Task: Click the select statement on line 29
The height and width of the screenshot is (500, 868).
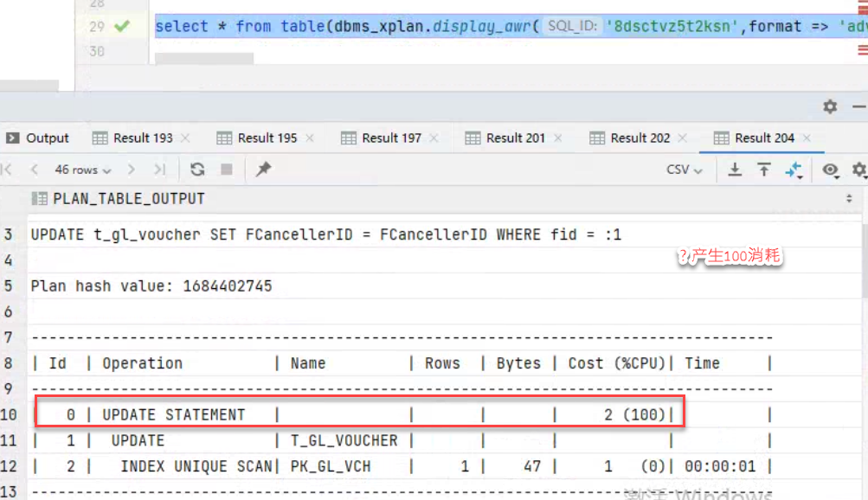Action: point(511,26)
